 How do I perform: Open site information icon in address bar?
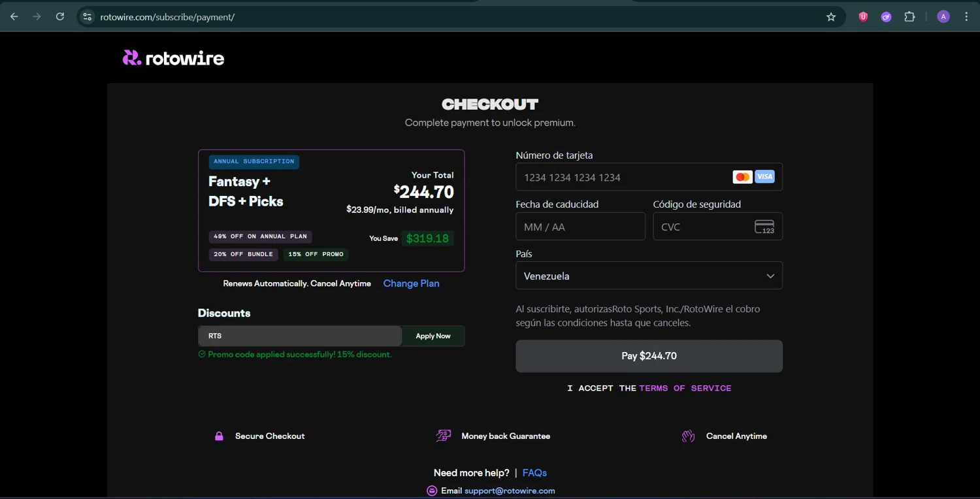pos(87,17)
